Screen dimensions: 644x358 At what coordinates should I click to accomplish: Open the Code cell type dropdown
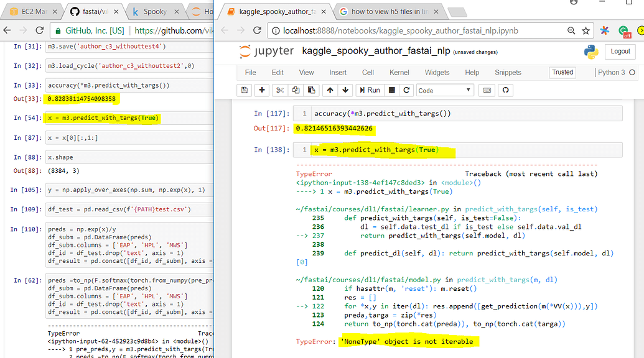pyautogui.click(x=445, y=90)
